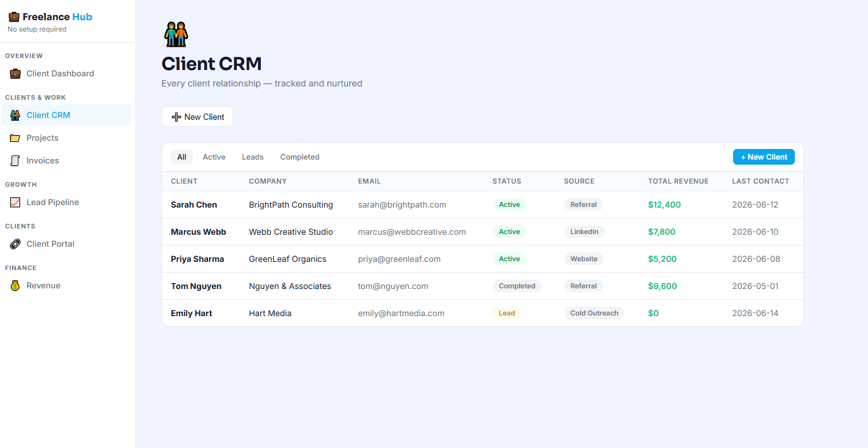The image size is (868, 448).
Task: Select client name Sarah Chen
Action: (x=194, y=204)
